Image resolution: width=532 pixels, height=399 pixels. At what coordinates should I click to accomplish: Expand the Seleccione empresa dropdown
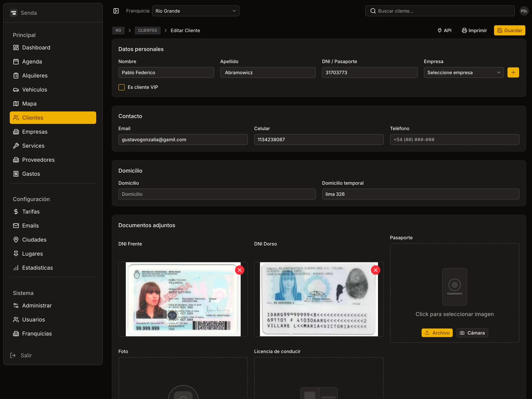[464, 72]
